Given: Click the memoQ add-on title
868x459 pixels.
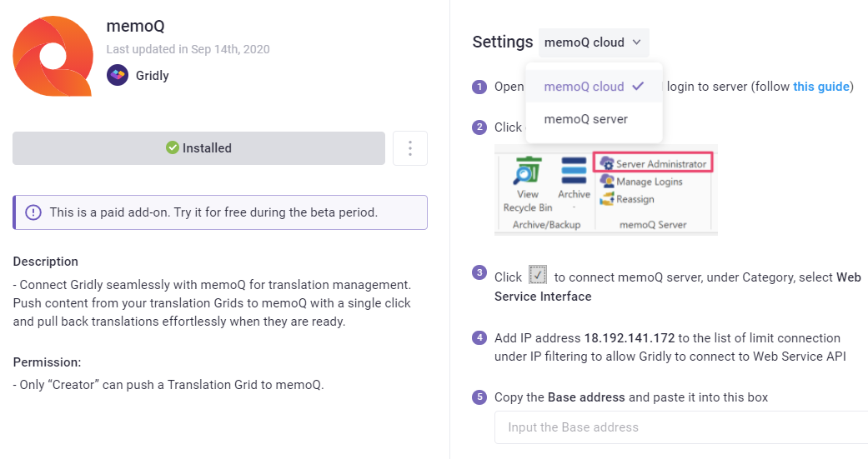Looking at the screenshot, I should (135, 26).
